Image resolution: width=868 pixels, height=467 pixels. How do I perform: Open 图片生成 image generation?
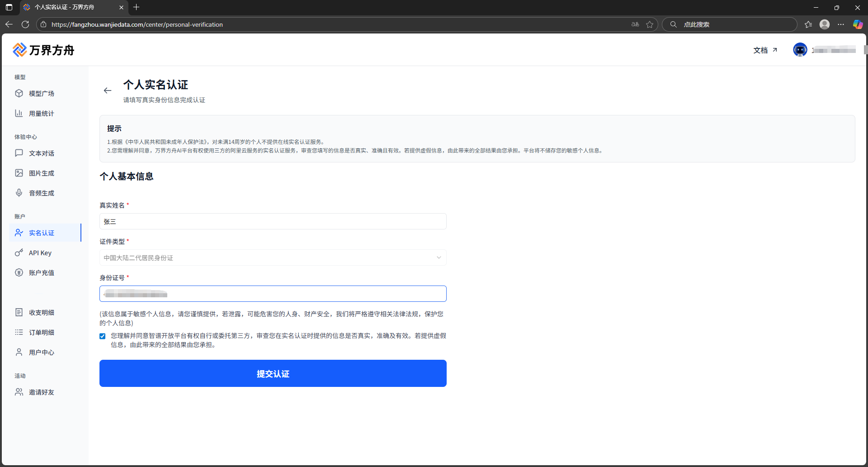click(x=41, y=173)
